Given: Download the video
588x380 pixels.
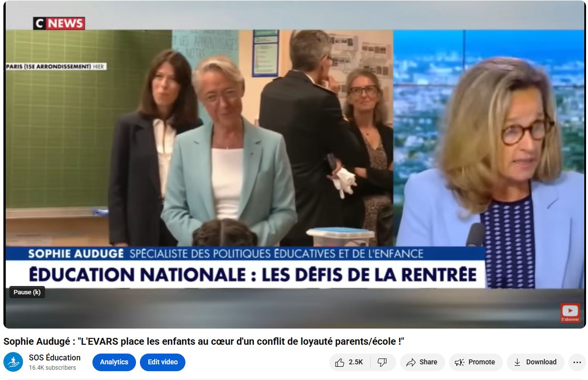Looking at the screenshot, I should [x=535, y=362].
